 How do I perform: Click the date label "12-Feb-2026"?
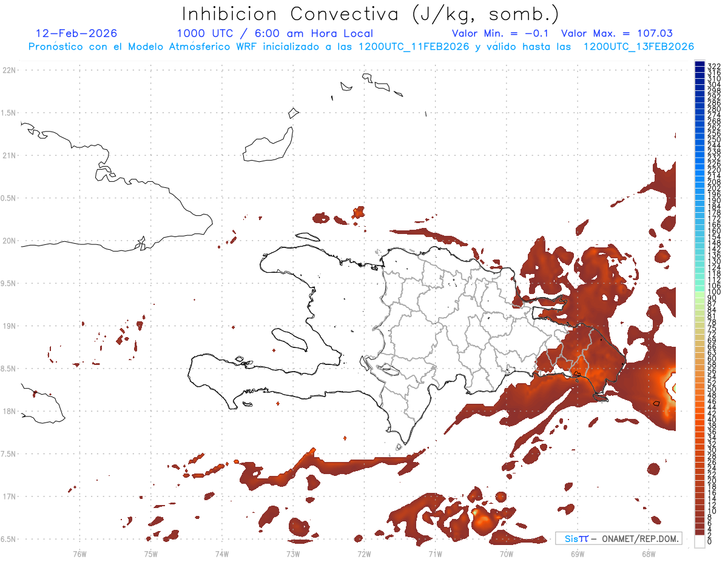pyautogui.click(x=76, y=33)
